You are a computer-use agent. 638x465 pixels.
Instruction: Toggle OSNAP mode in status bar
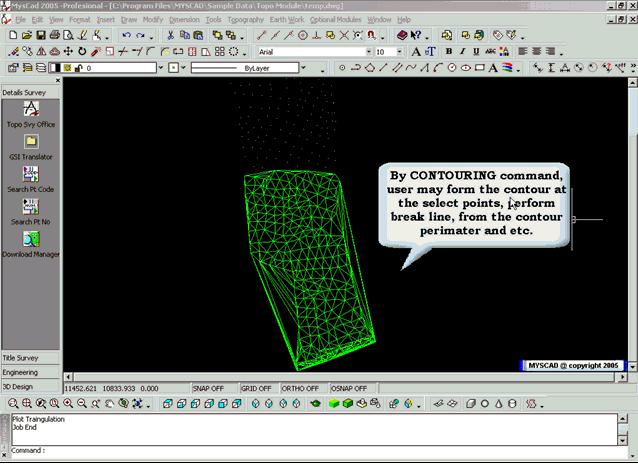[x=347, y=388]
